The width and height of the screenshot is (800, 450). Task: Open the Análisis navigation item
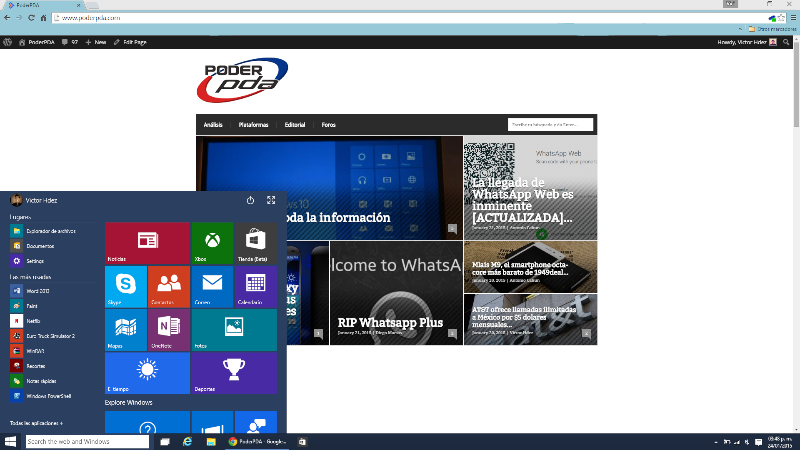[213, 125]
